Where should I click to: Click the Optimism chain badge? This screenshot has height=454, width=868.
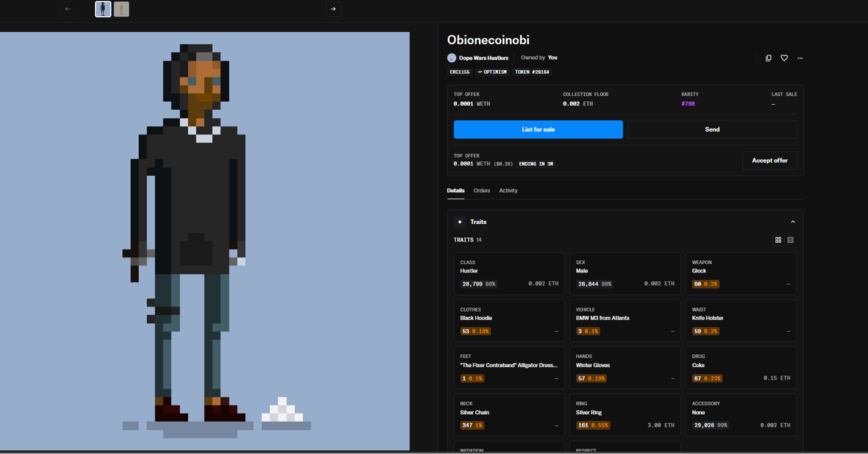coord(493,72)
